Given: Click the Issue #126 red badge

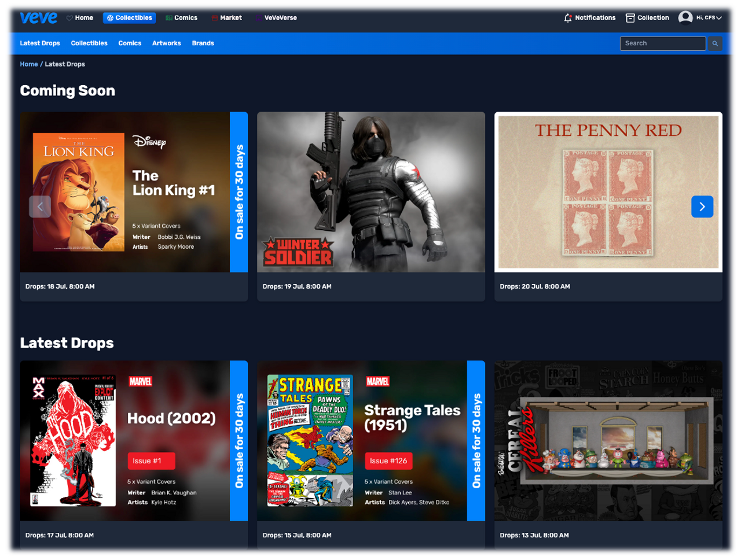Looking at the screenshot, I should [388, 460].
